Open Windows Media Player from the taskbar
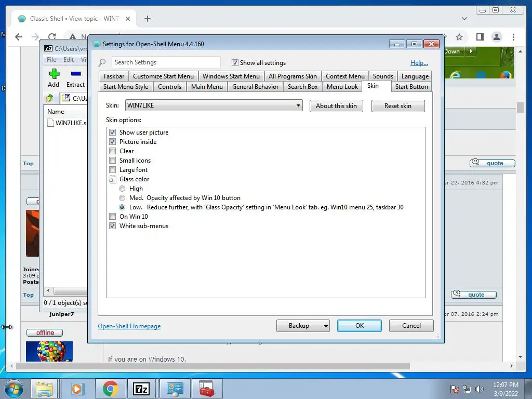Viewport: 532px width, 399px height. (77, 389)
